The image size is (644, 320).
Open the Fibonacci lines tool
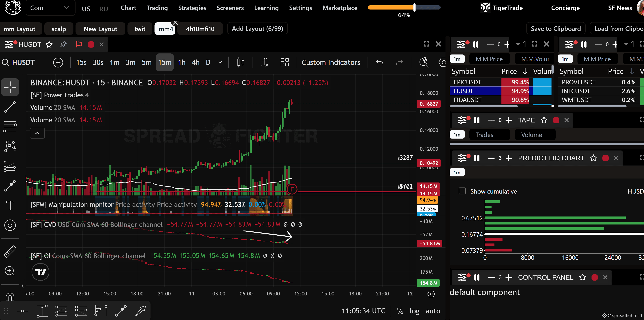[10, 127]
